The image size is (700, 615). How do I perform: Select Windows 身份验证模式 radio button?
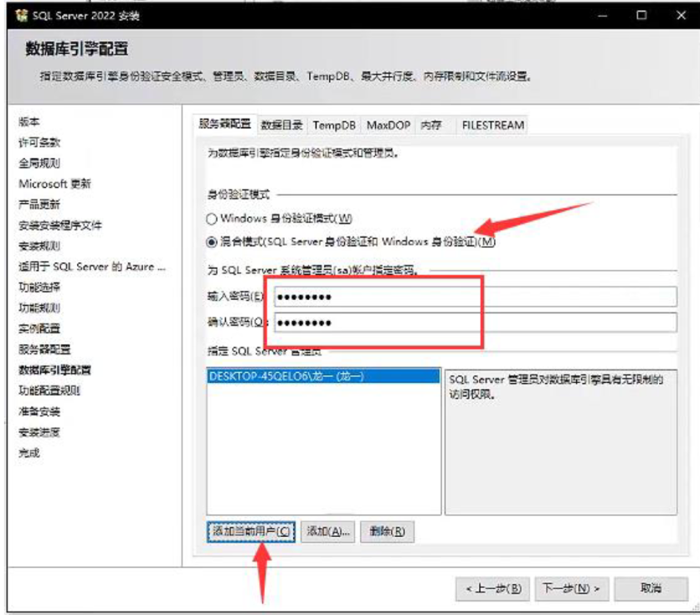tap(211, 219)
